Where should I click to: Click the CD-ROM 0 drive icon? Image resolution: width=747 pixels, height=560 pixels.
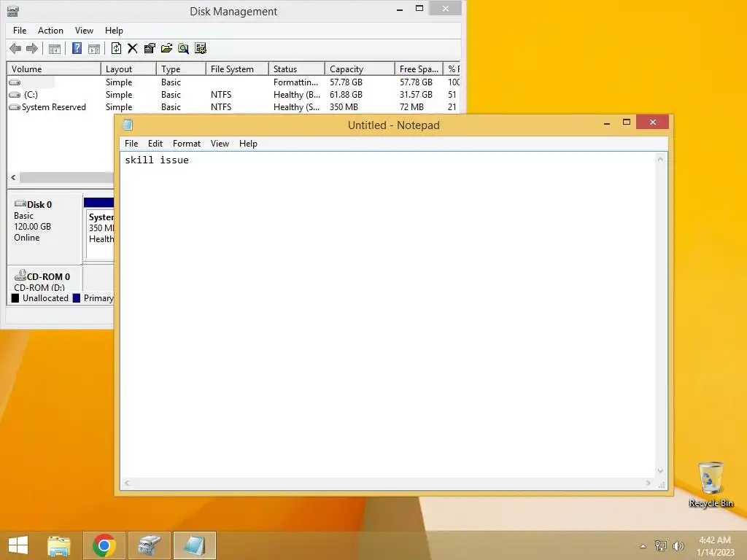click(x=20, y=275)
